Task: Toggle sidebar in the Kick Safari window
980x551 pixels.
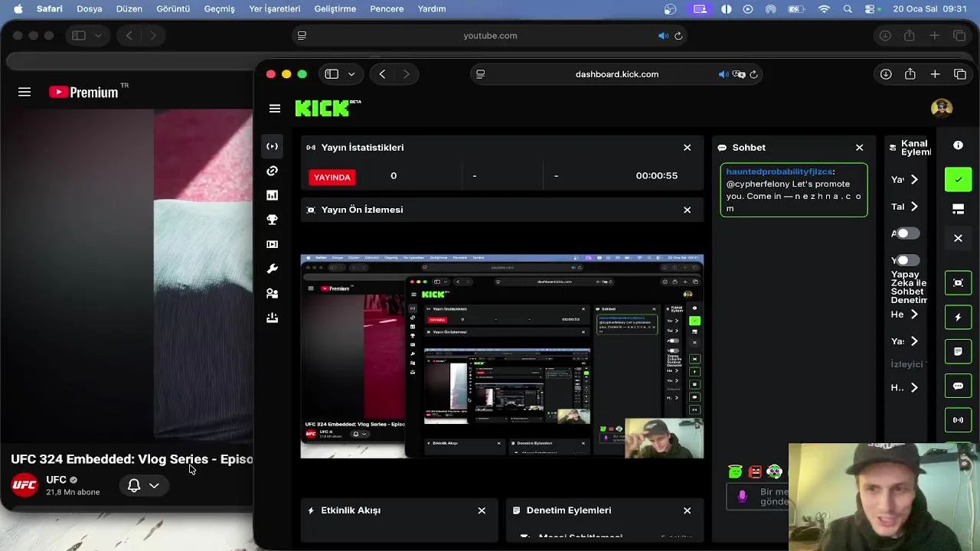Action: (x=332, y=74)
